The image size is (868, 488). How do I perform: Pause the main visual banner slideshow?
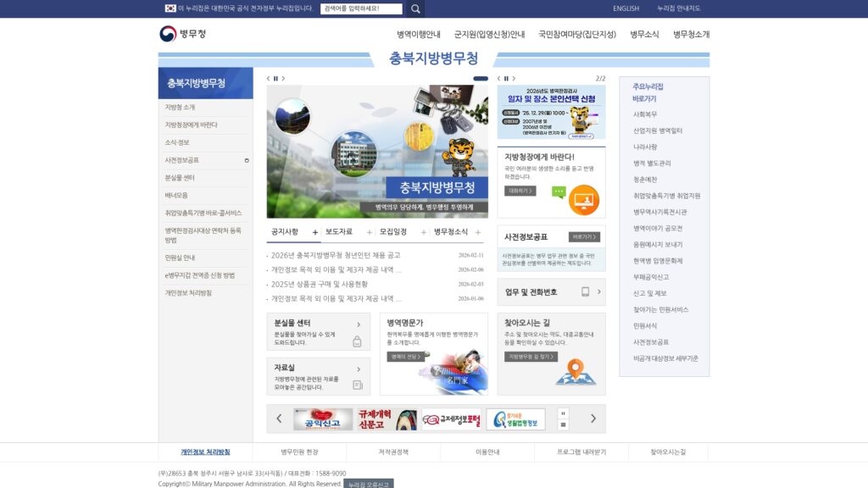click(276, 77)
